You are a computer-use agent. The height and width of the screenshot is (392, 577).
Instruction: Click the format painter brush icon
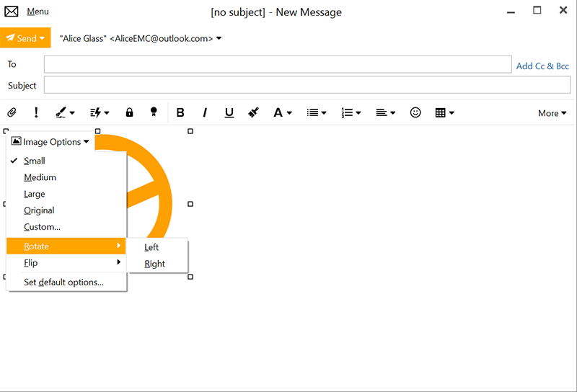pos(254,112)
